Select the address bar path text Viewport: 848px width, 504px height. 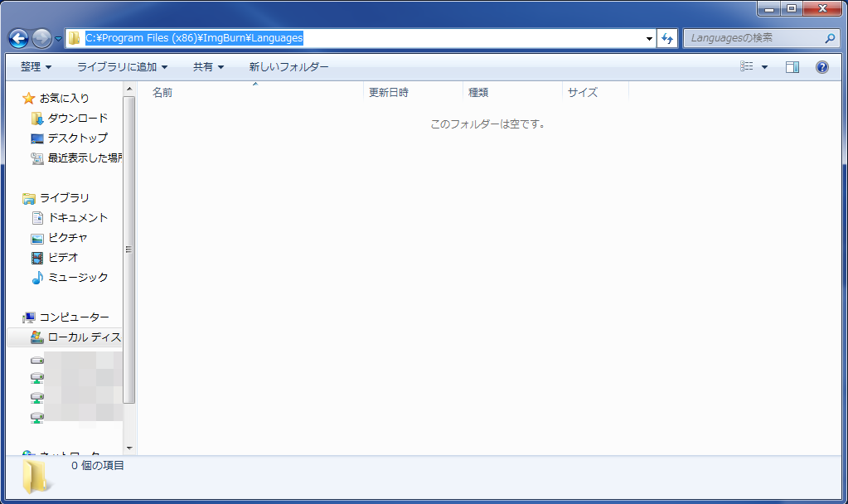coord(194,38)
